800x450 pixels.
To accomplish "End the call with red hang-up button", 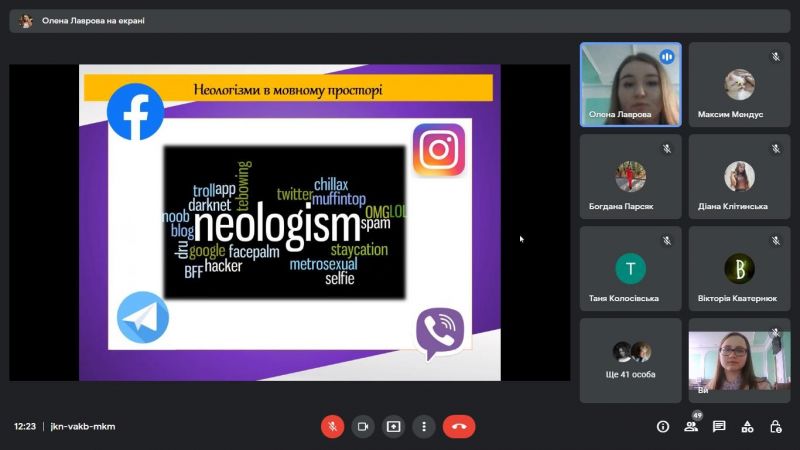I will (459, 427).
